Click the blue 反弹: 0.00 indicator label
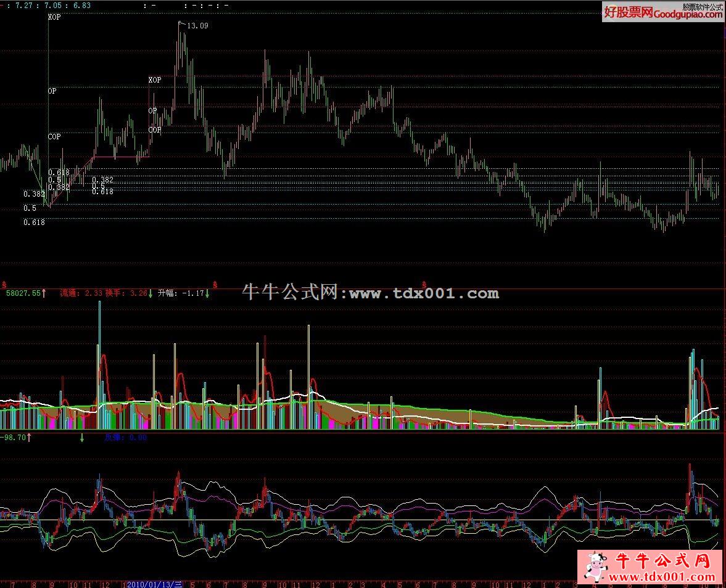This screenshot has height=588, width=726. point(125,438)
